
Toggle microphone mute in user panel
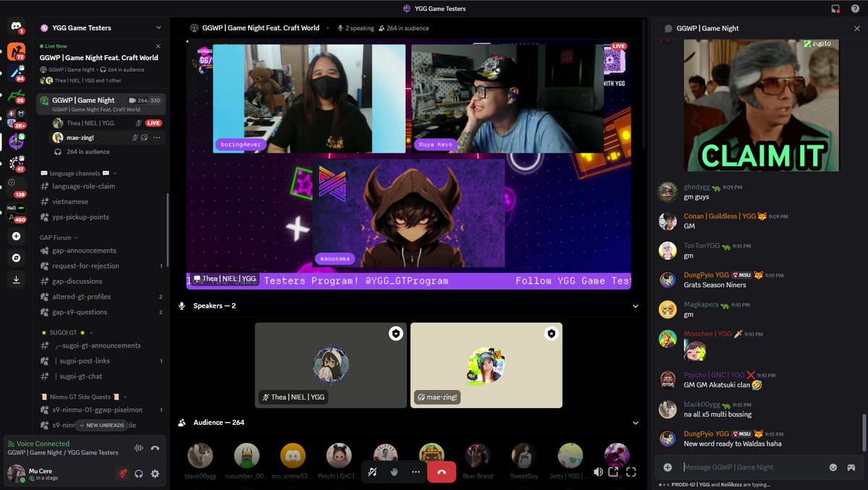pos(123,474)
